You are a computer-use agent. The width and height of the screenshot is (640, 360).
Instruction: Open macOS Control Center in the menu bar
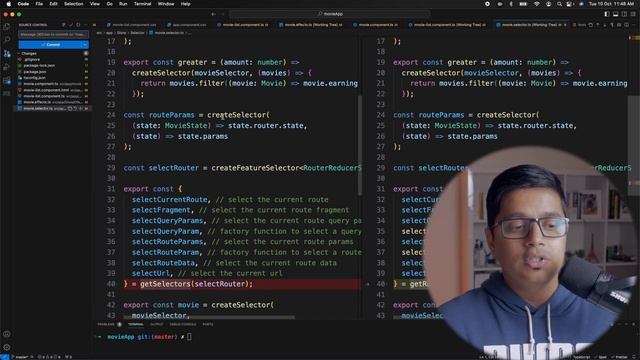[x=569, y=4]
